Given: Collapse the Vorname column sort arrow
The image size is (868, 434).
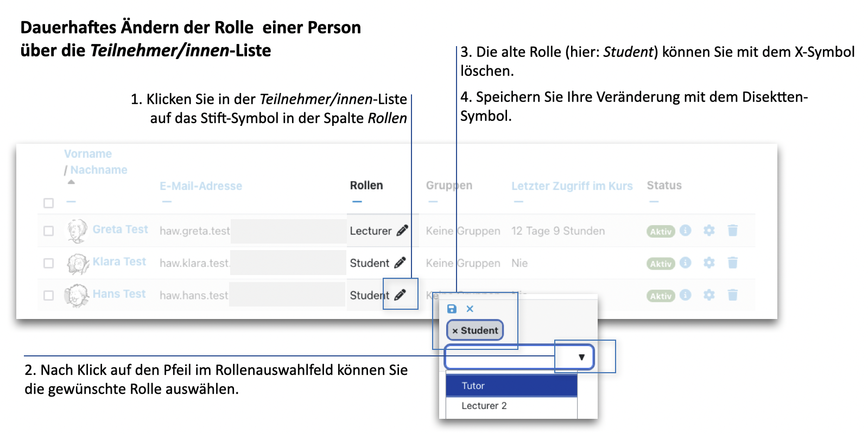Looking at the screenshot, I should click(71, 182).
